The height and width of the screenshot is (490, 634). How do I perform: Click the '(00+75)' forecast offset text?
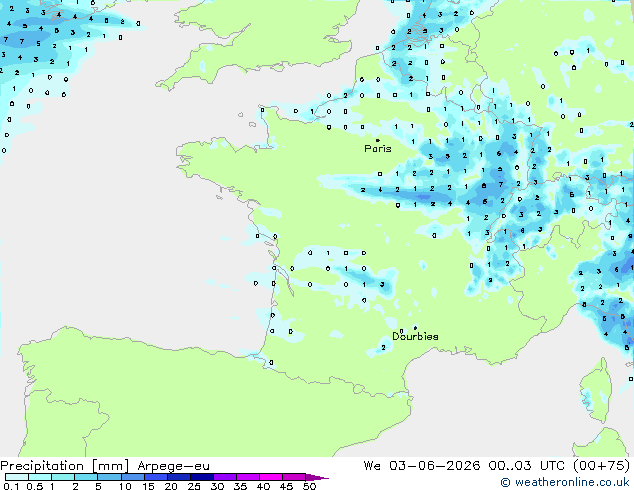601,465
